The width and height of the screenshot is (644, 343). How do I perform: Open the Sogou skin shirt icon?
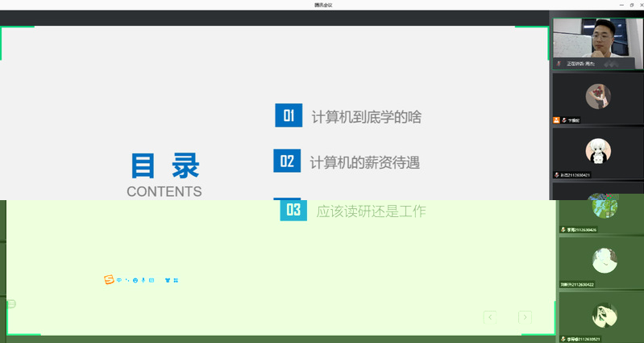point(168,280)
